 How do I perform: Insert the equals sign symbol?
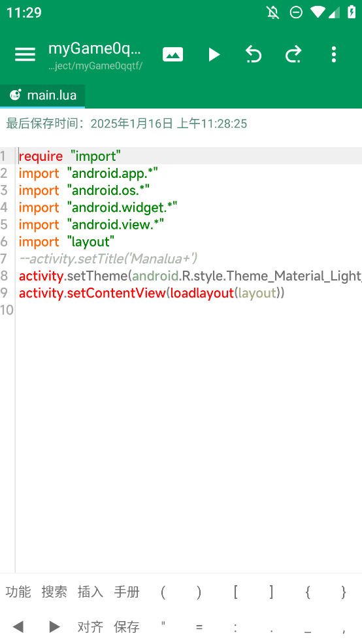coord(199,627)
